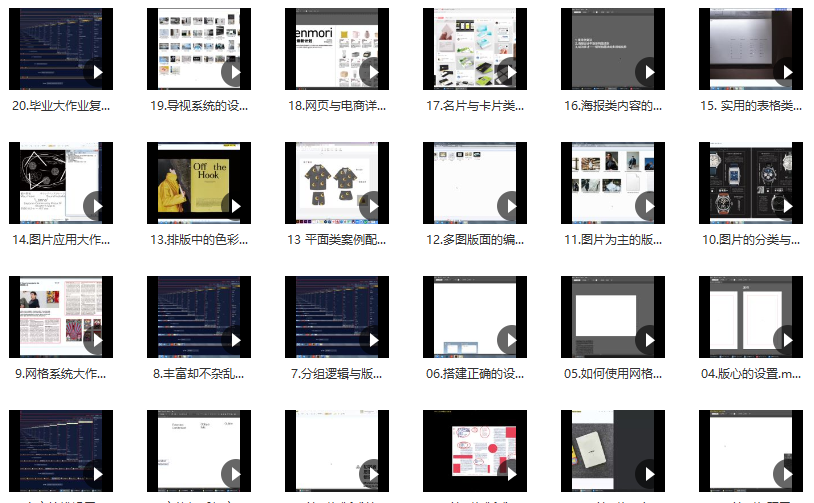The height and width of the screenshot is (503, 814).
Task: Click the label 06.搭建正确的设...
Action: tap(475, 374)
